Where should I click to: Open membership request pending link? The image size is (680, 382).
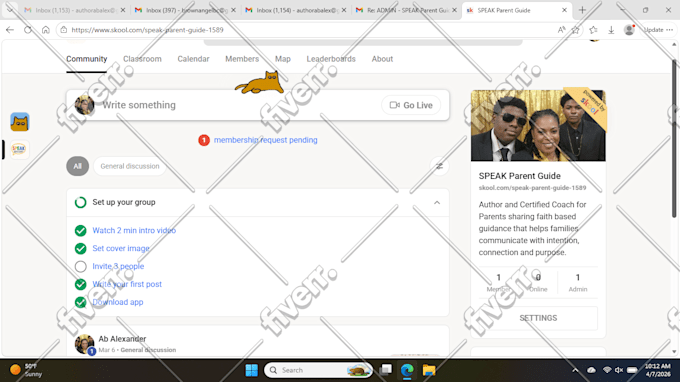(265, 140)
